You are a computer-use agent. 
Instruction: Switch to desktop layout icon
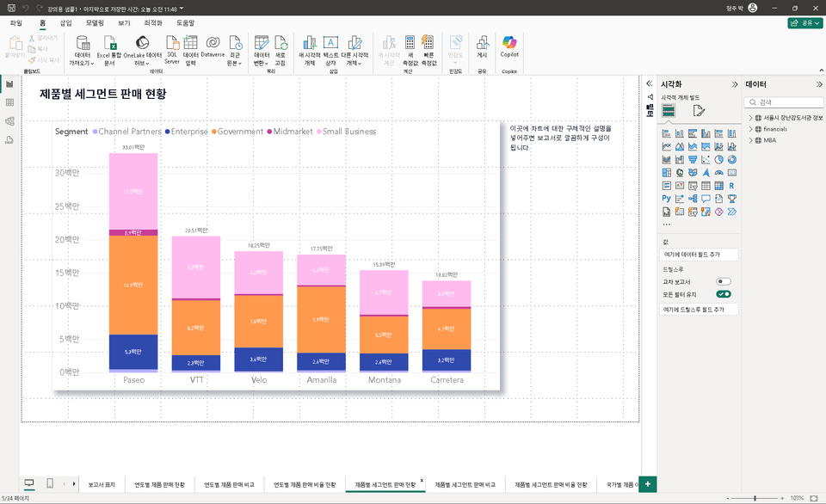[29, 483]
